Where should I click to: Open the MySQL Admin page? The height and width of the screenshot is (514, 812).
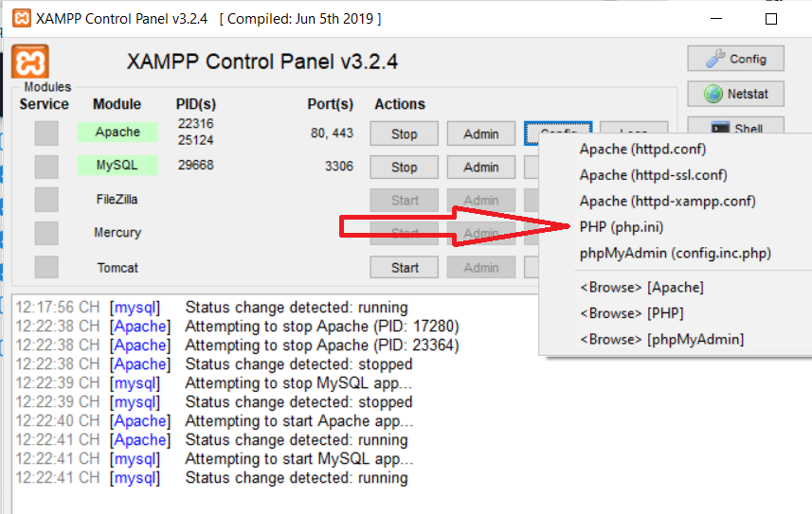click(480, 167)
